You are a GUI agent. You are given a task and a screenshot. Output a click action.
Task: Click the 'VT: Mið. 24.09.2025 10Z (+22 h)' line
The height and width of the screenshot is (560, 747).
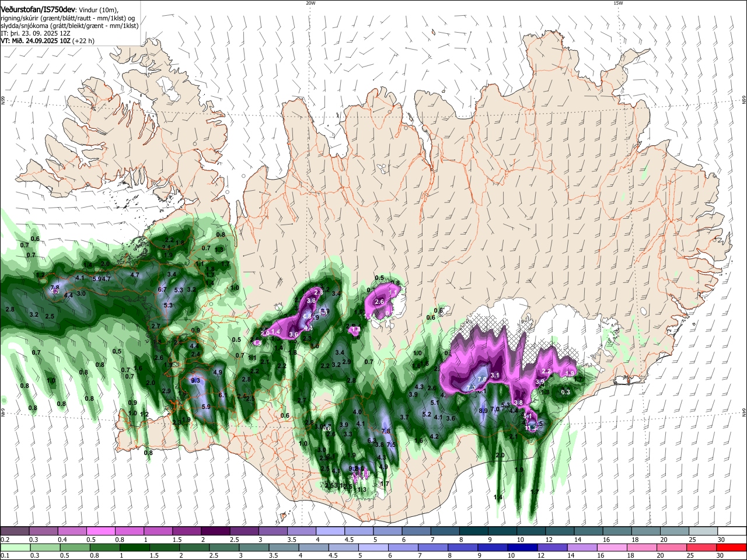click(48, 41)
